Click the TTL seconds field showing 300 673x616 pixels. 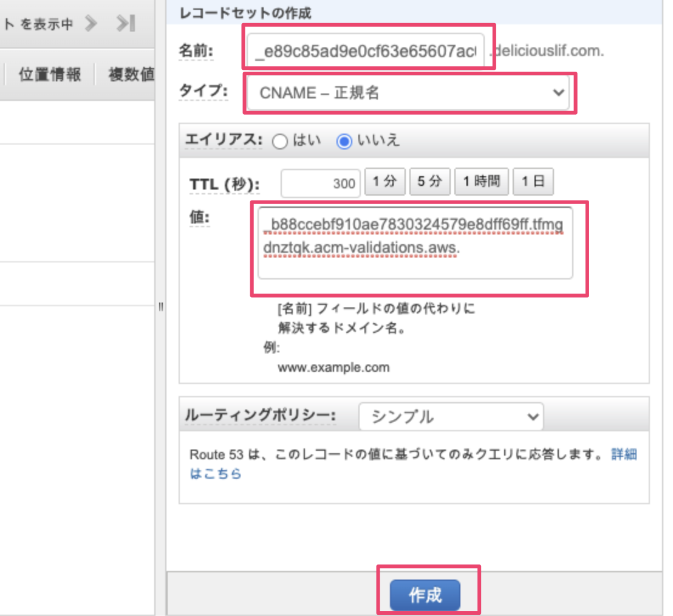[321, 183]
